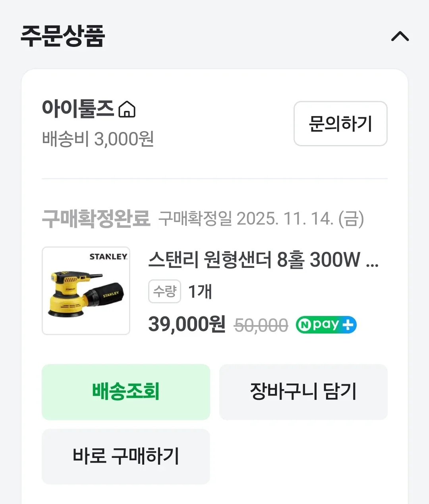Click the Npay plus badge
The height and width of the screenshot is (504, 429).
pos(326,325)
